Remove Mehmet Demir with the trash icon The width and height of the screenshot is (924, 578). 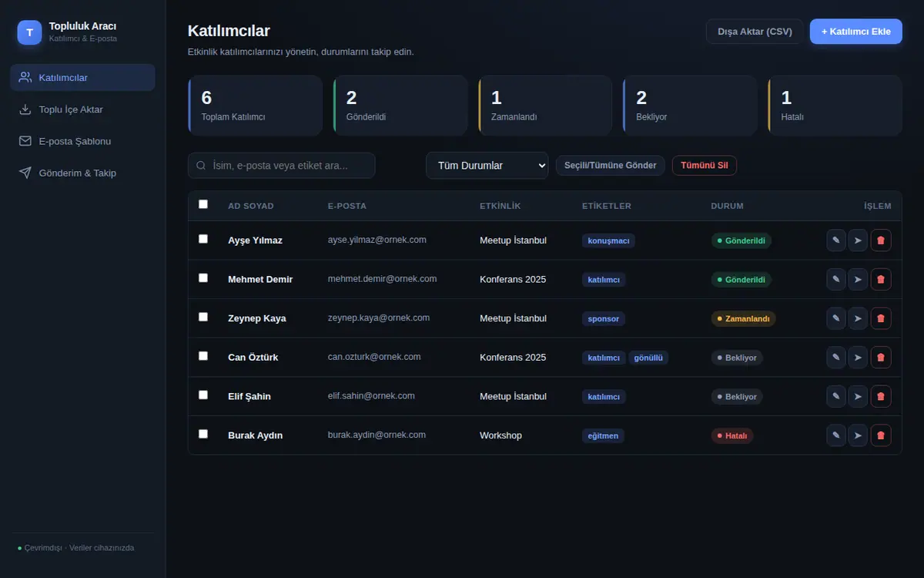coord(881,279)
